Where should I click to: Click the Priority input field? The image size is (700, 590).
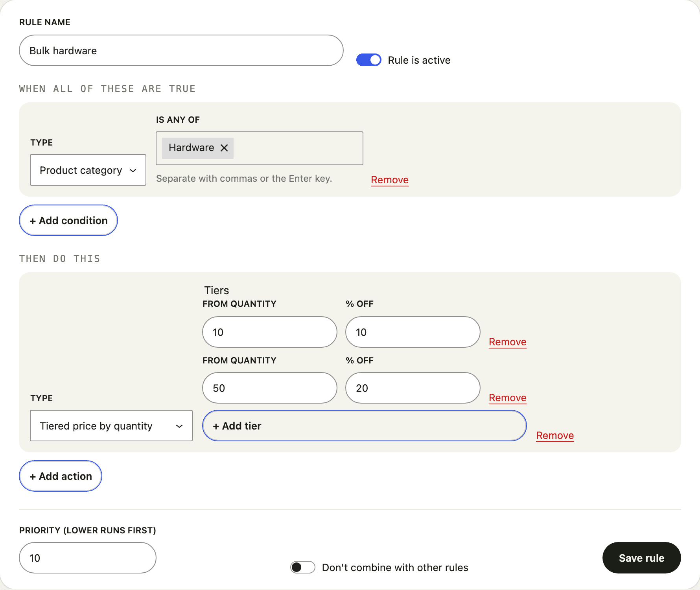pos(88,558)
